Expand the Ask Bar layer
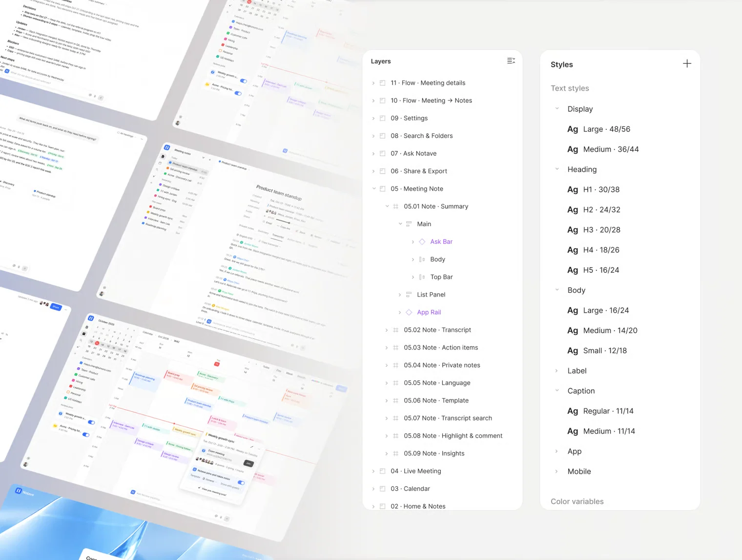 [x=413, y=242]
